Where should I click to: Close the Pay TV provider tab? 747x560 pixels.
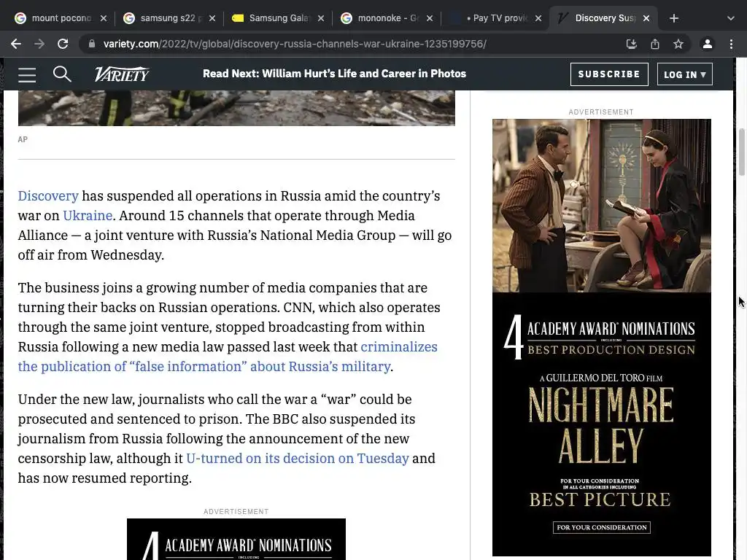pyautogui.click(x=538, y=18)
